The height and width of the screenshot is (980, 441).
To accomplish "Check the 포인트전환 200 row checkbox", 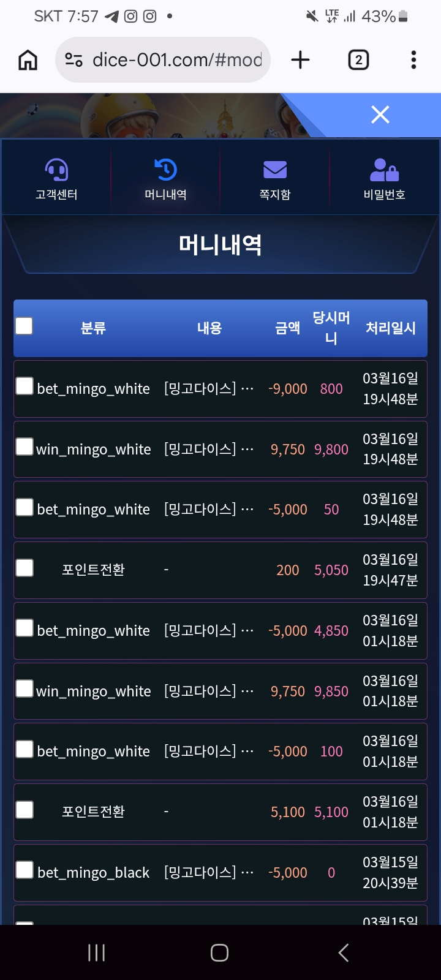I will (24, 568).
